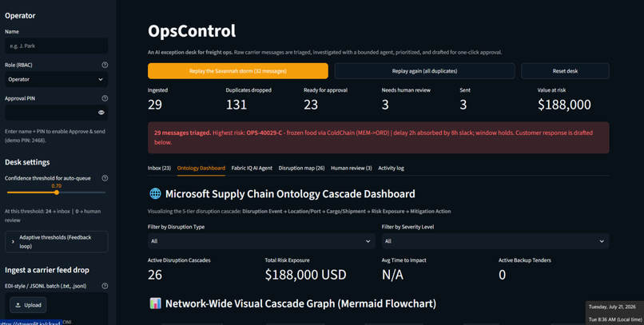Click the Avg Time to Impact N/A value

(x=392, y=275)
